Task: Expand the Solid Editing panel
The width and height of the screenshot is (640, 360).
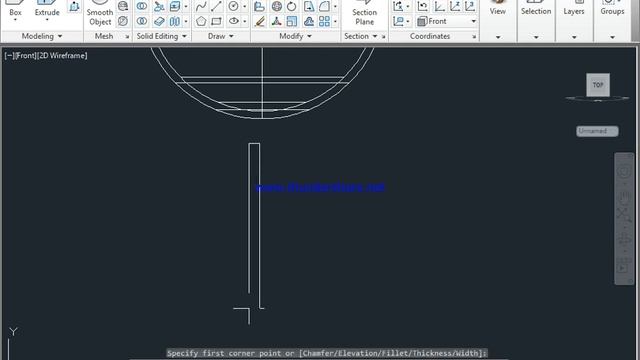Action: [x=162, y=36]
